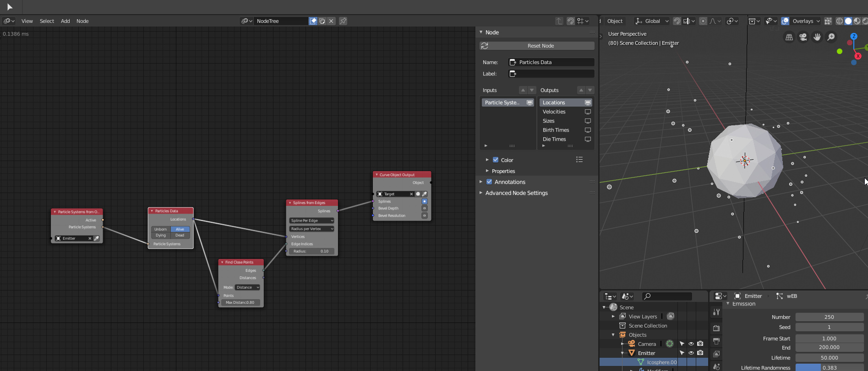Switch to wireframe shading mode
868x371 pixels.
[840, 21]
